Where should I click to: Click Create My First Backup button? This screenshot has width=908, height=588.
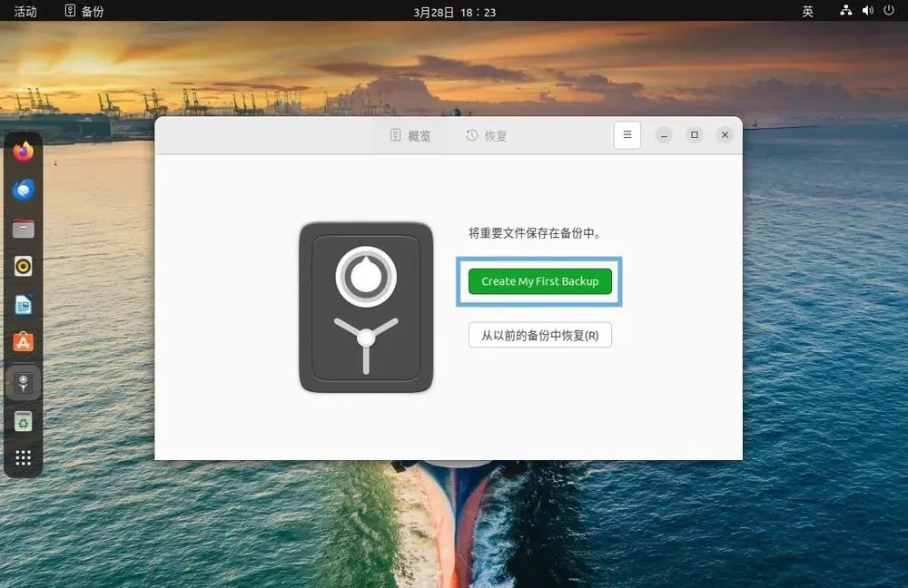539,281
